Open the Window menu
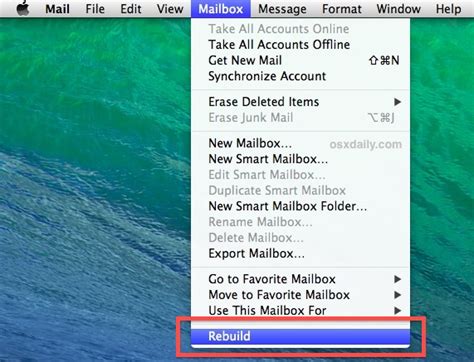The height and width of the screenshot is (362, 474). tap(398, 9)
